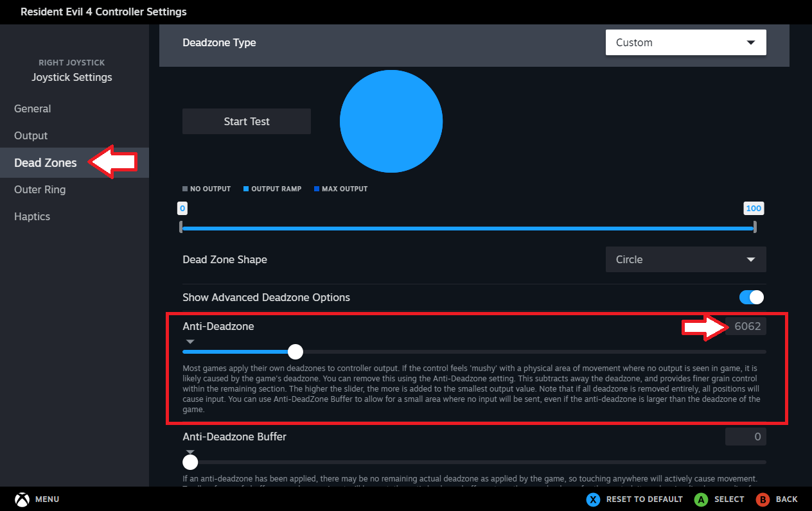Screen dimensions: 812x511
Task: Click the Joystick Settings heading
Action: pyautogui.click(x=72, y=77)
